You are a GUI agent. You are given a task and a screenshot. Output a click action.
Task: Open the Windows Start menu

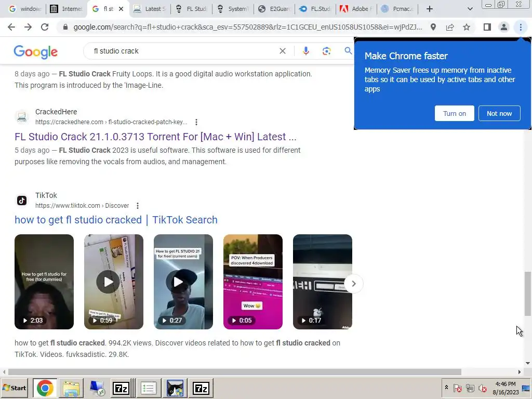pos(15,388)
